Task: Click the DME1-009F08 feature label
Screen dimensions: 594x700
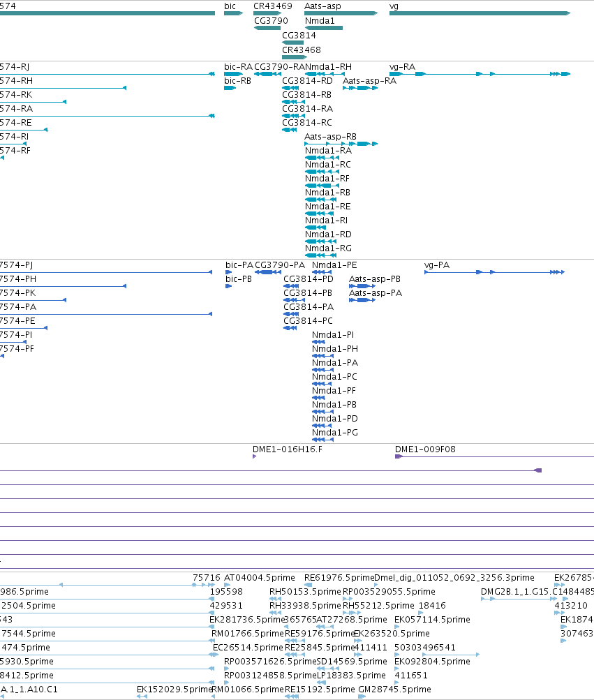Action: [425, 449]
